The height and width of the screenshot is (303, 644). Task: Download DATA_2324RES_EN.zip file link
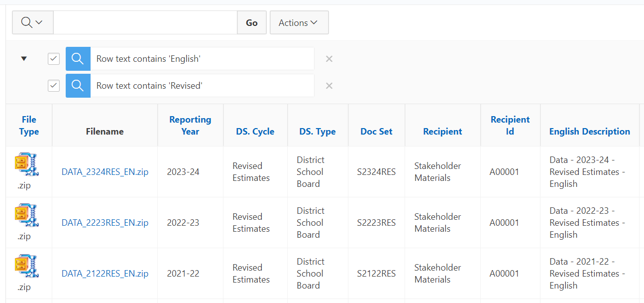[x=105, y=172]
